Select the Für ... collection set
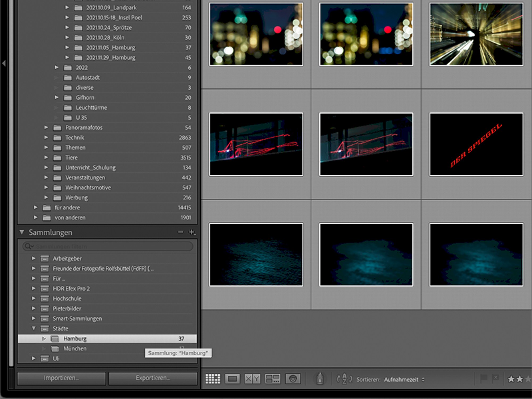 (x=59, y=279)
